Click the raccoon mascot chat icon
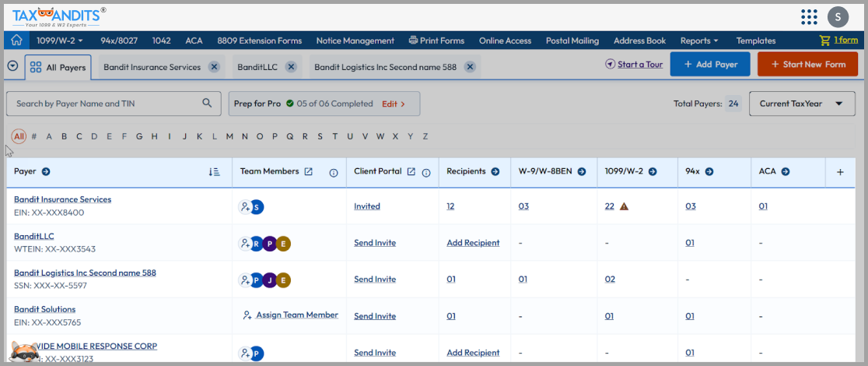 23,353
